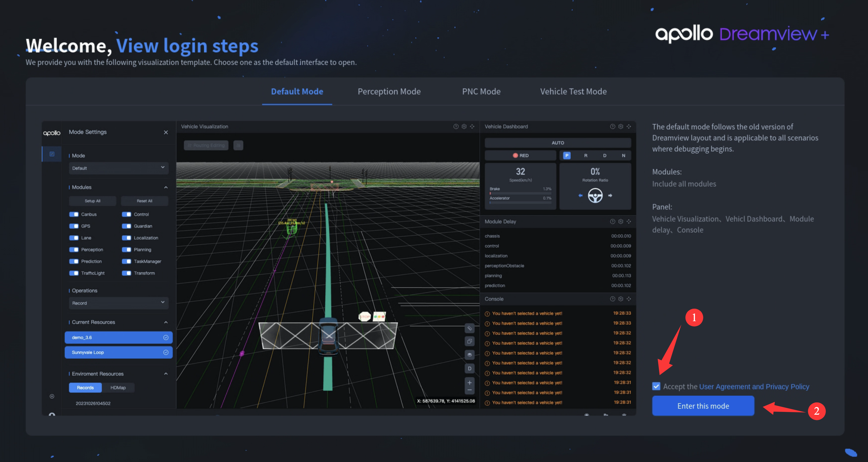Screen dimensions: 868x462
Task: Select the demo_3.6 resource
Action: click(118, 337)
